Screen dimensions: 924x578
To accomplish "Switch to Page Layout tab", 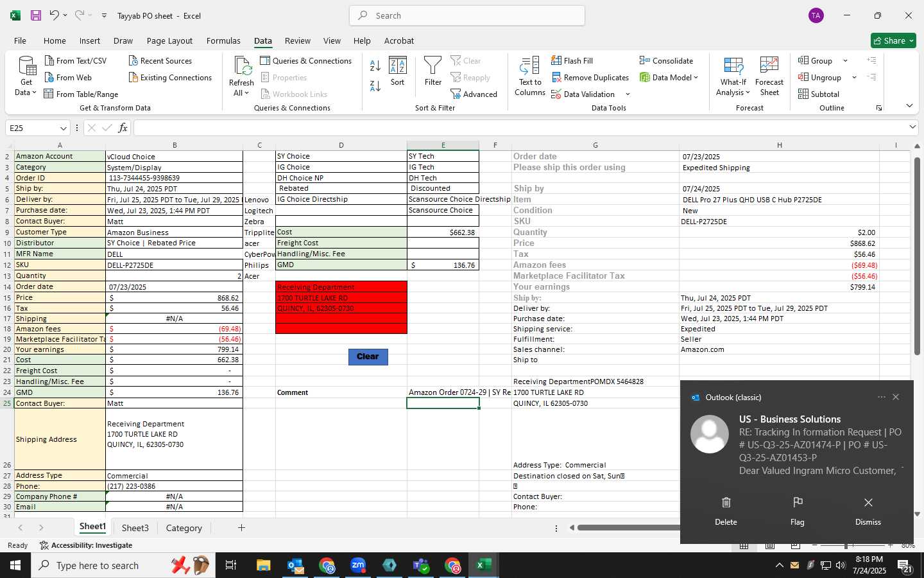I will click(169, 40).
